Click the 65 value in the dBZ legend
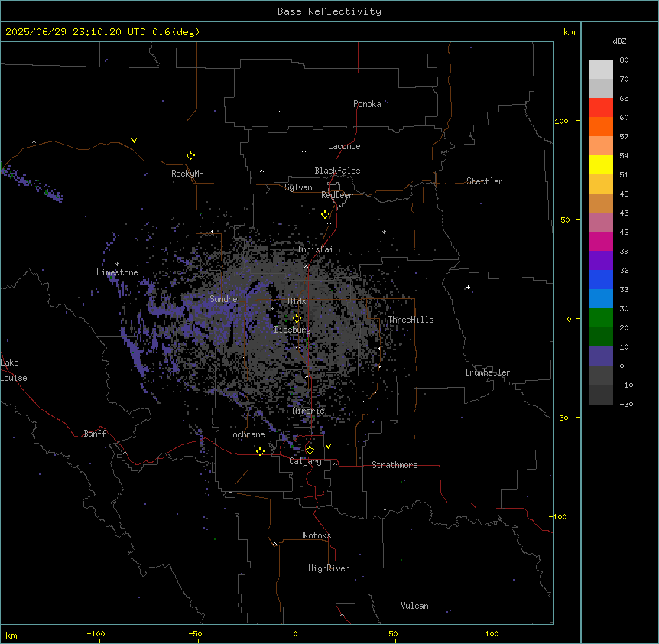 pyautogui.click(x=624, y=98)
